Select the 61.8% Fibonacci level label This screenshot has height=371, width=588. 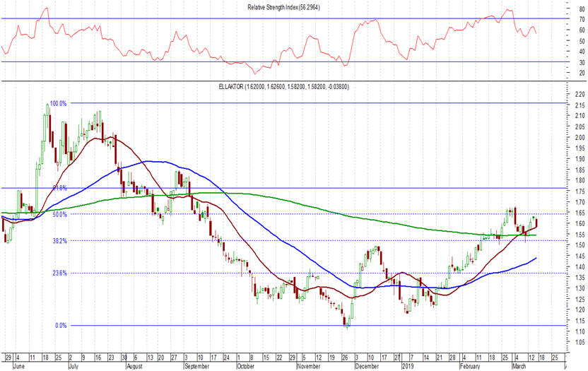(59, 188)
